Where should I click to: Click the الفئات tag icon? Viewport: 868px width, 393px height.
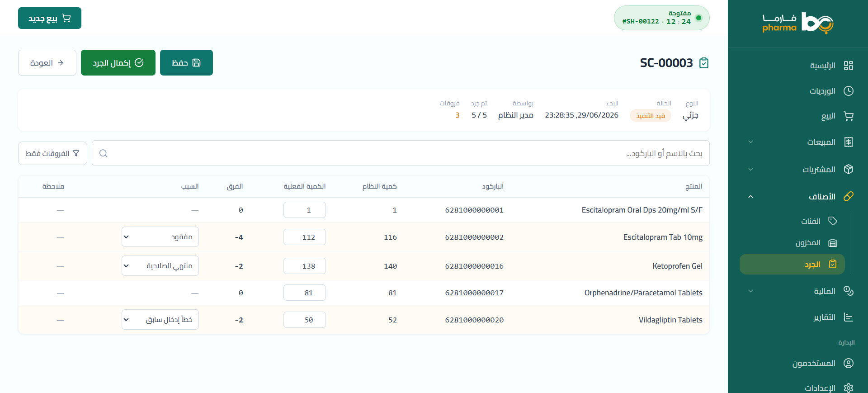tap(833, 221)
